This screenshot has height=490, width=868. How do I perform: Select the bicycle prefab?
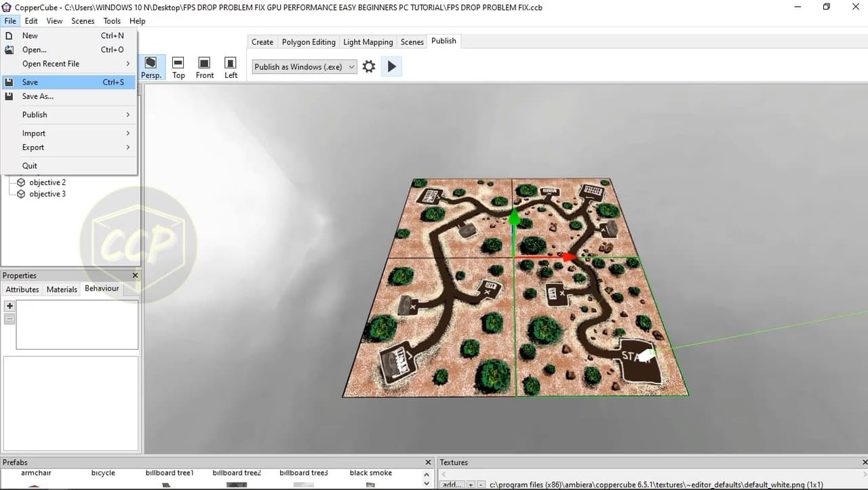103,473
